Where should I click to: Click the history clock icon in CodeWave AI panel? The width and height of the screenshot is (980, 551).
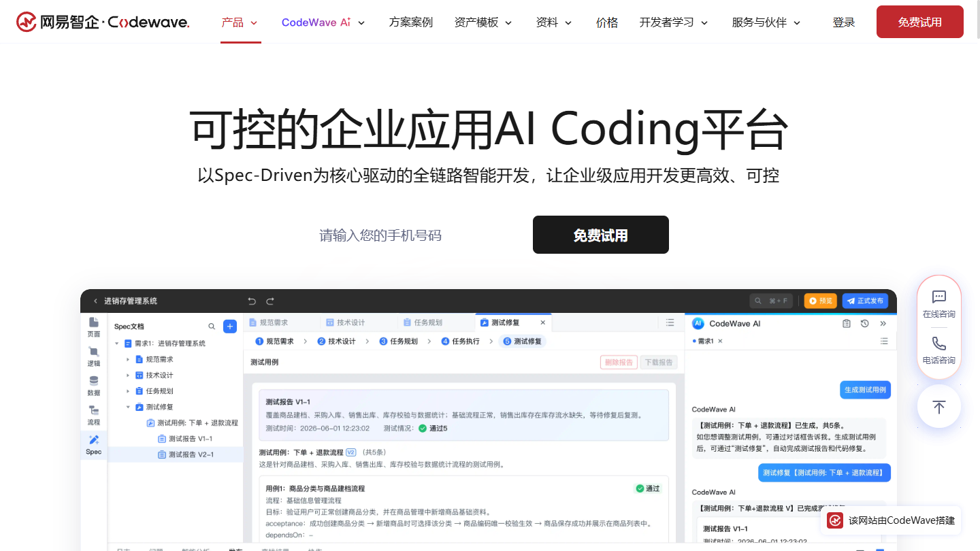click(865, 324)
